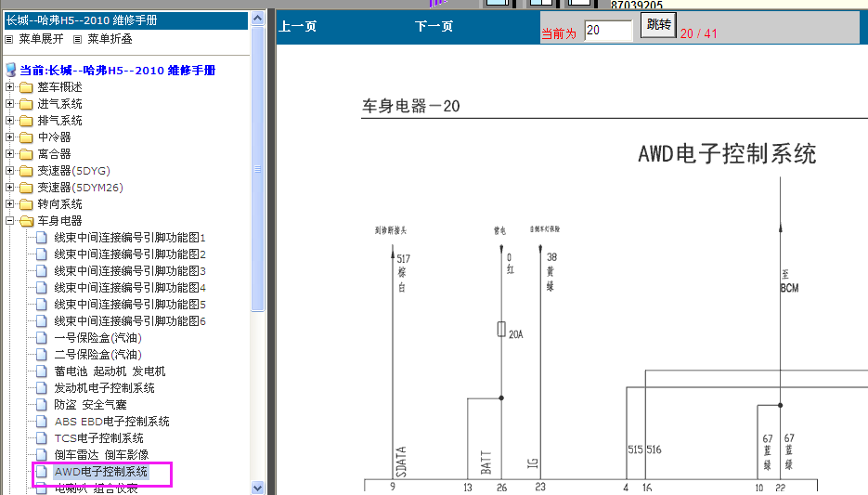This screenshot has width=868, height=495.
Task: Click page icon of 倒车雷达 倒车影像
Action: tap(42, 454)
